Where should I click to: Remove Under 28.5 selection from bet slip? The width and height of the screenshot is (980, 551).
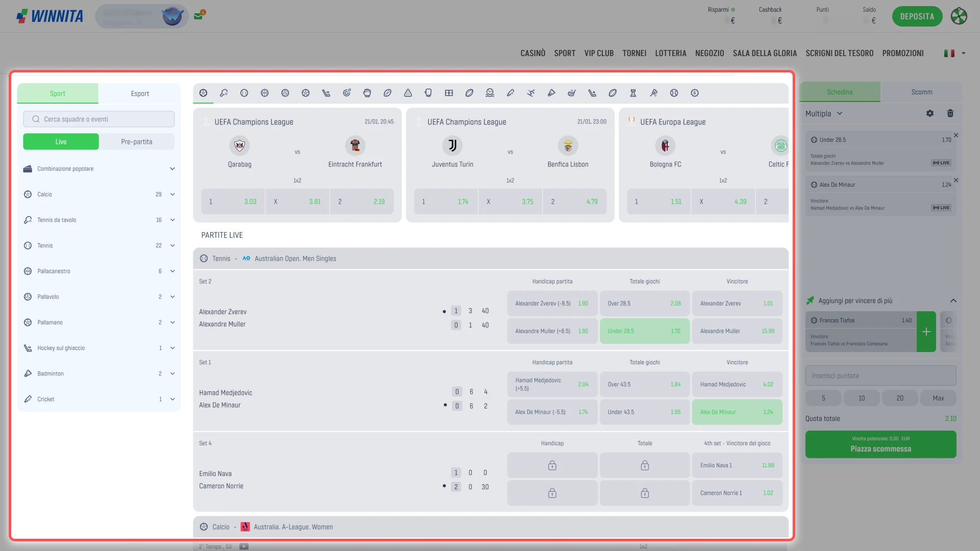(956, 135)
